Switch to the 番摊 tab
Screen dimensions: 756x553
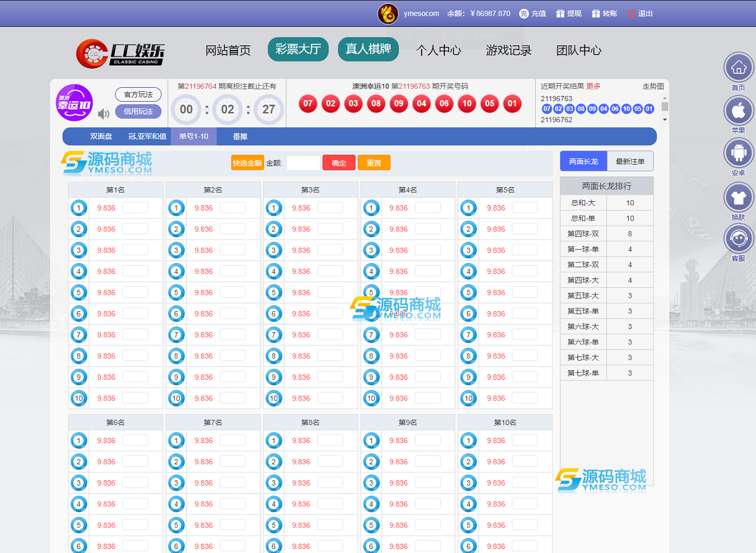tap(240, 137)
